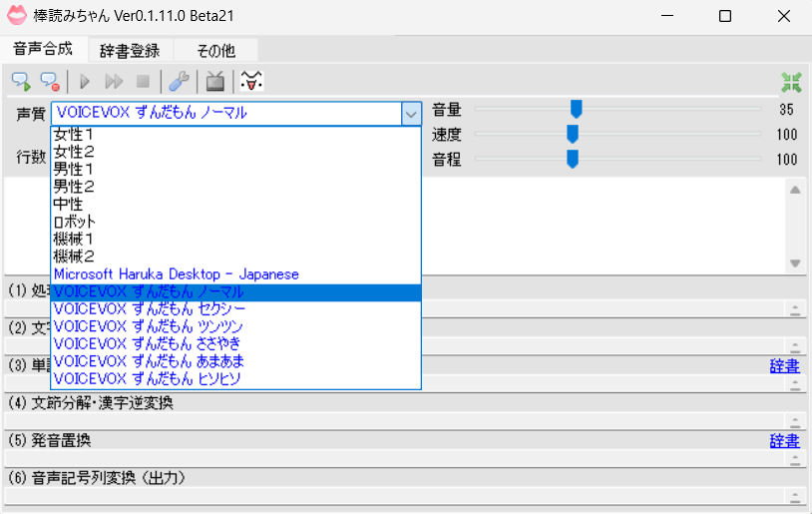Click the text area scrollbar up arrow
Viewport: 812px width, 514px height.
(x=795, y=191)
